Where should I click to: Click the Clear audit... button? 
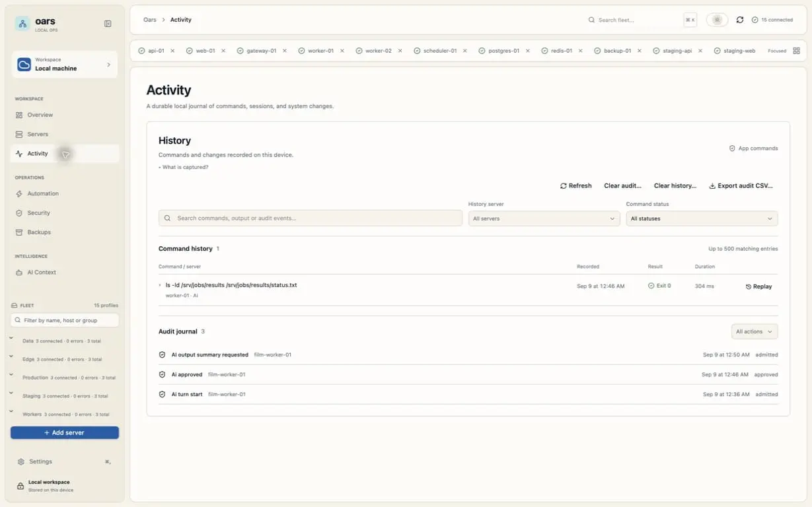pyautogui.click(x=622, y=186)
